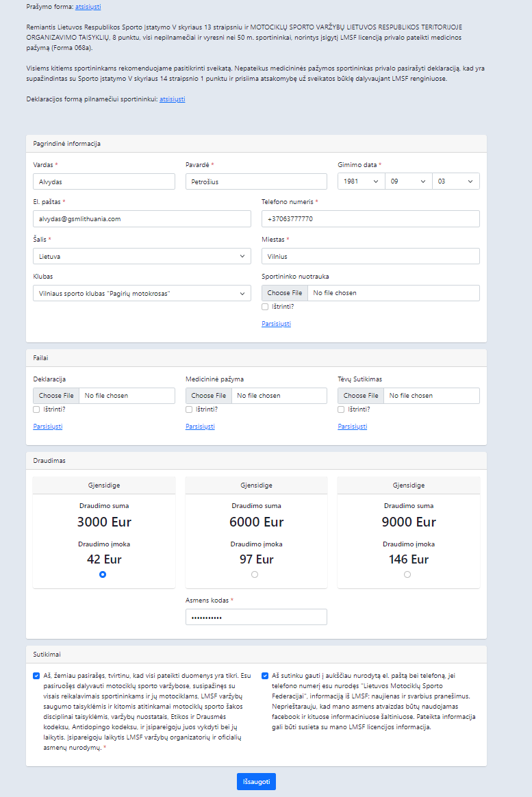
Task: Expand the birth month dropdown
Action: [x=409, y=181]
